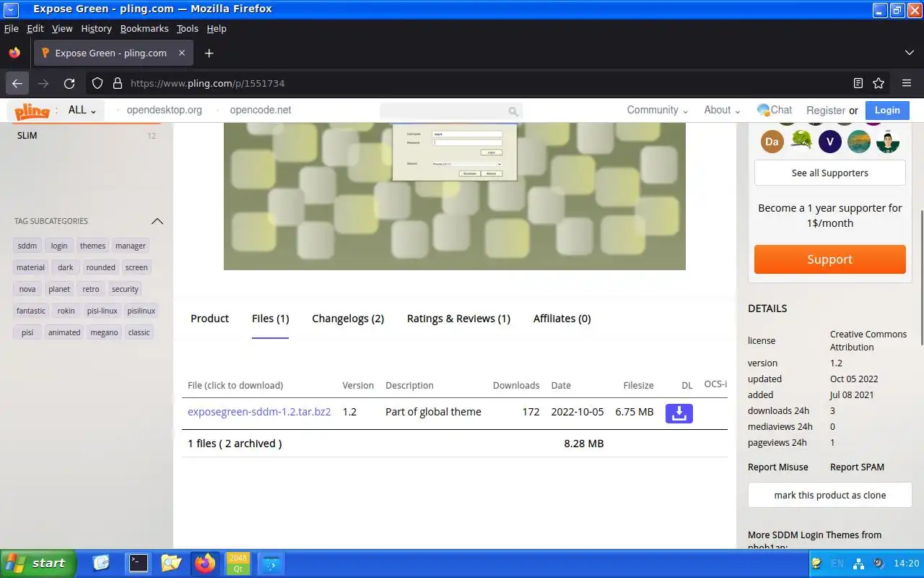
Task: Click the Report Misuse link
Action: click(777, 467)
